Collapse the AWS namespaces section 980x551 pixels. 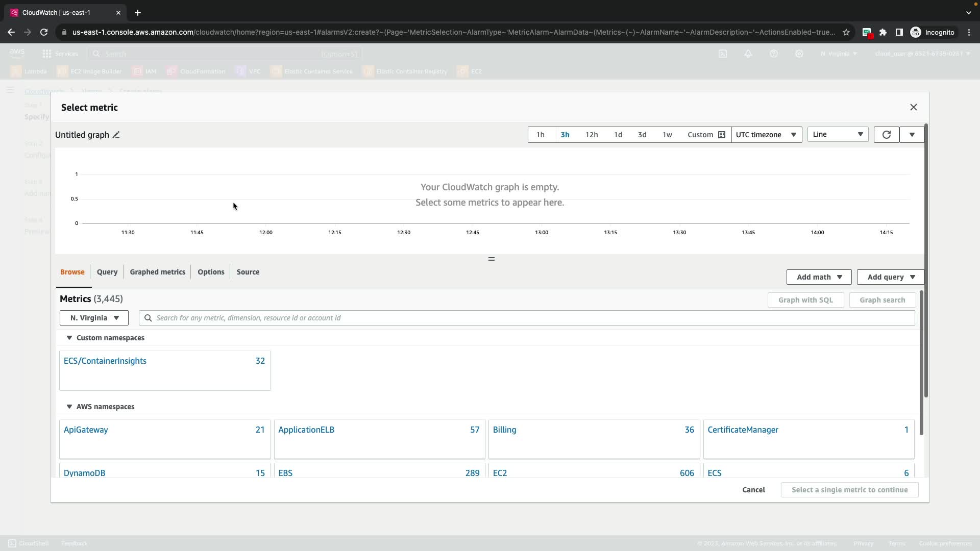pos(69,407)
